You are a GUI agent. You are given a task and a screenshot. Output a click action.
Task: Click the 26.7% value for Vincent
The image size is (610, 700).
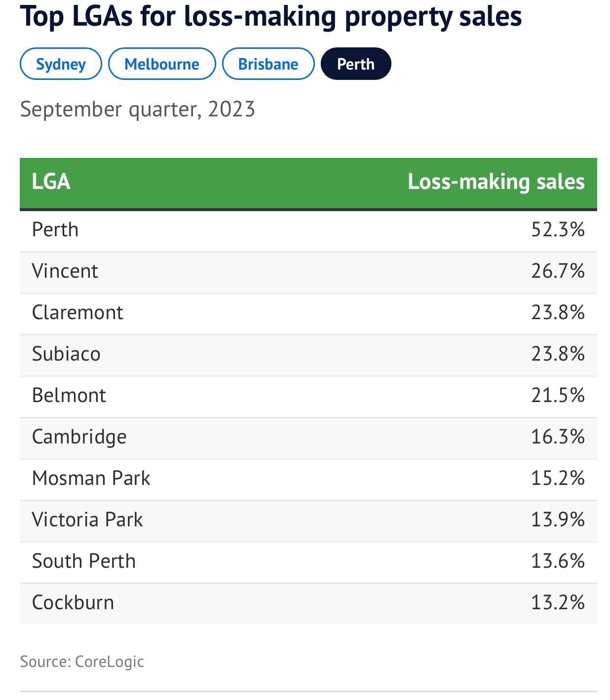tap(558, 271)
